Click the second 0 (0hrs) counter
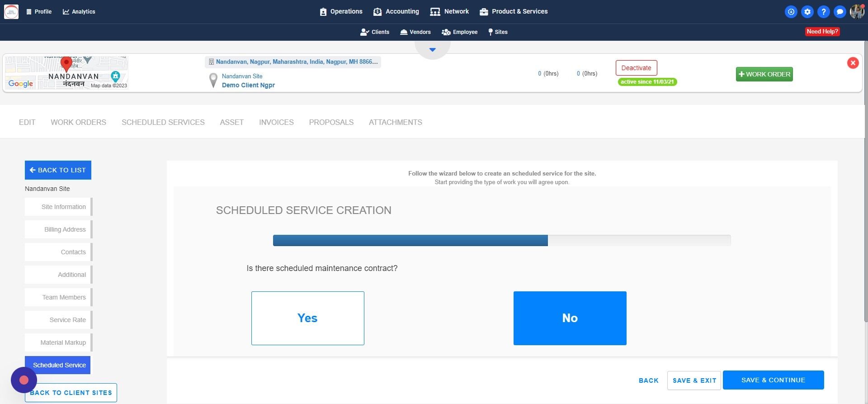This screenshot has height=404, width=868. pyautogui.click(x=587, y=74)
